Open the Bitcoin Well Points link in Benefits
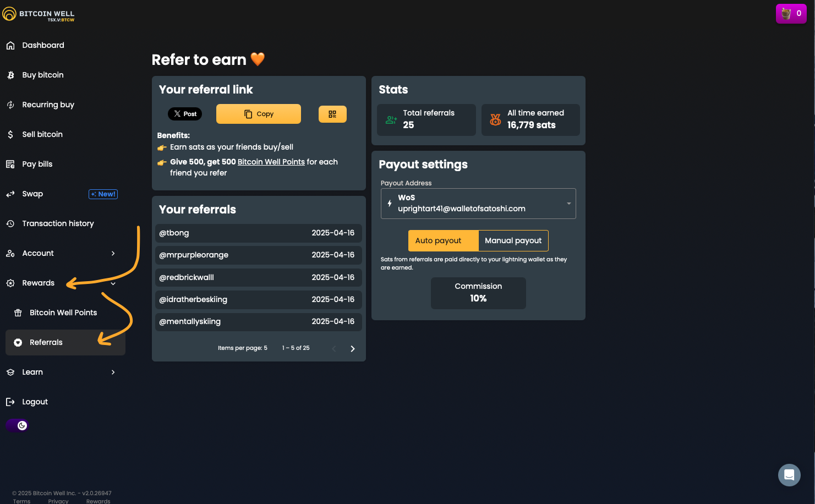Image resolution: width=815 pixels, height=504 pixels. click(271, 162)
